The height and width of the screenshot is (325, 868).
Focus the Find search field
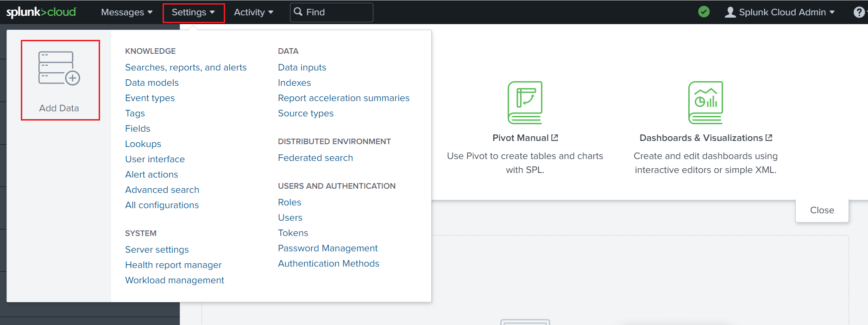point(332,12)
